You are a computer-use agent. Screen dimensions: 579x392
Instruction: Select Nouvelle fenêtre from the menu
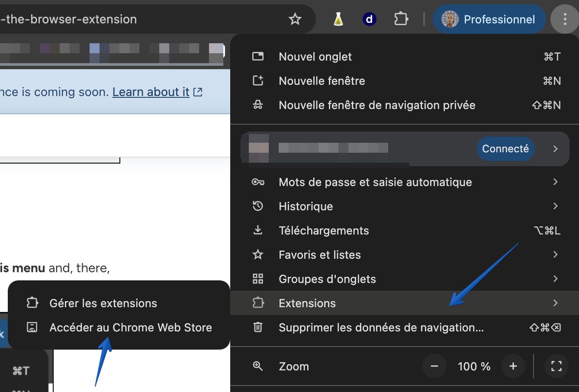pyautogui.click(x=322, y=81)
